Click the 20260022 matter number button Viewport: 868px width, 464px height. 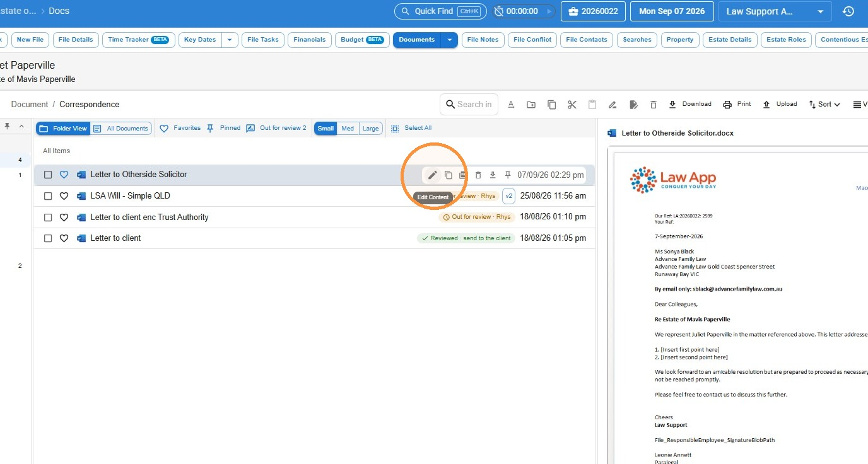(x=593, y=11)
